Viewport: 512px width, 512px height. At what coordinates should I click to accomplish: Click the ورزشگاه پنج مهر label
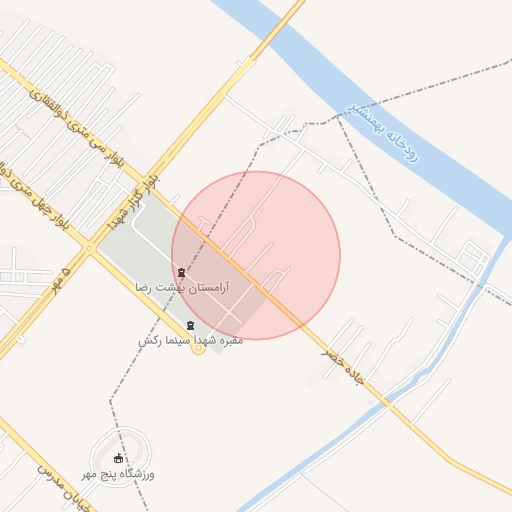click(x=118, y=474)
